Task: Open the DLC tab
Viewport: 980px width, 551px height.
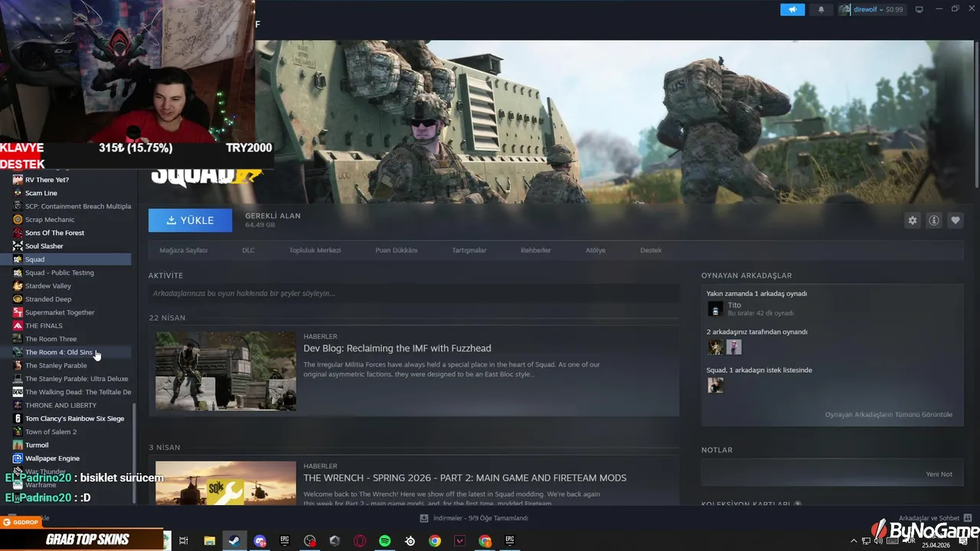Action: (x=248, y=250)
